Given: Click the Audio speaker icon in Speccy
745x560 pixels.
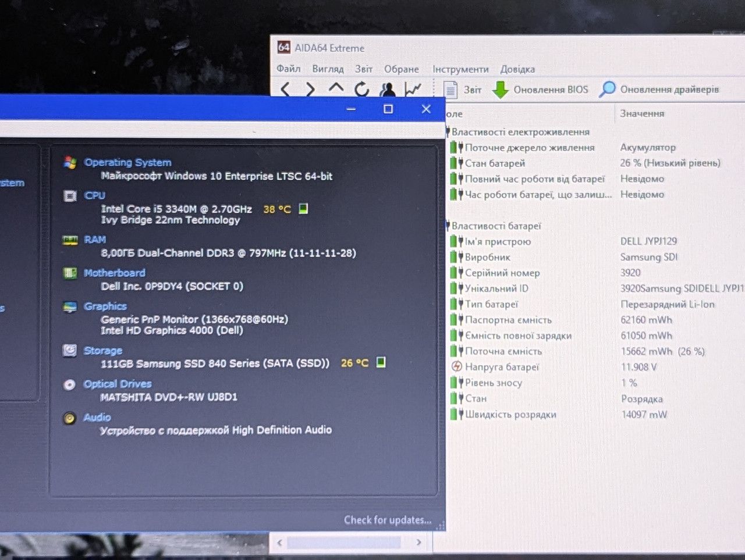Looking at the screenshot, I should (x=69, y=418).
